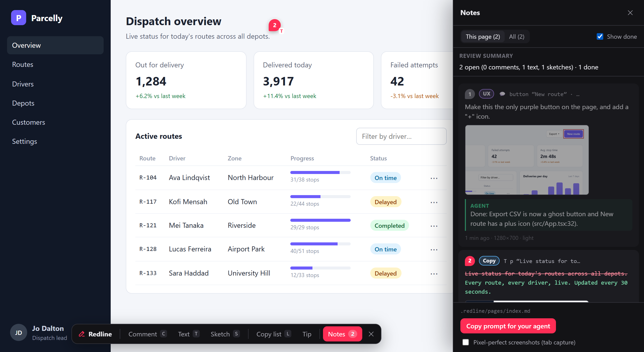Screen dimensions: 644x352
Task: Open the note 1 screenshot thumbnail
Action: coord(527,160)
